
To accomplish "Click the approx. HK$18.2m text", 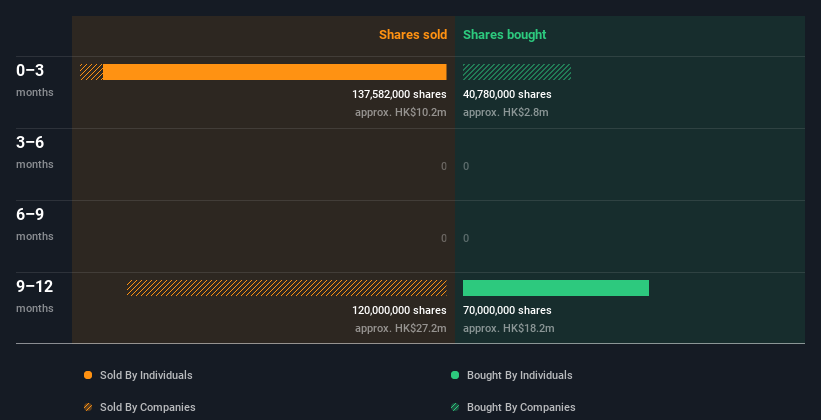I will coord(509,328).
